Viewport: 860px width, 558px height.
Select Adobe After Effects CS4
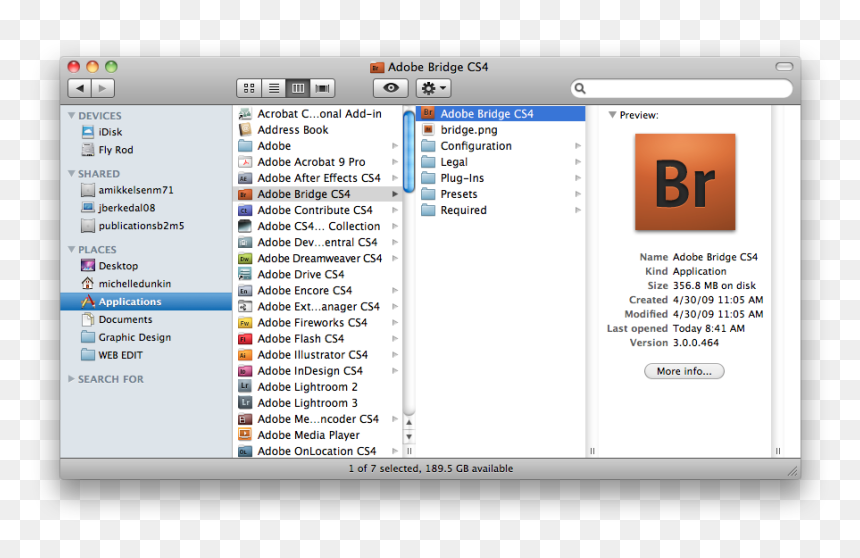point(318,178)
